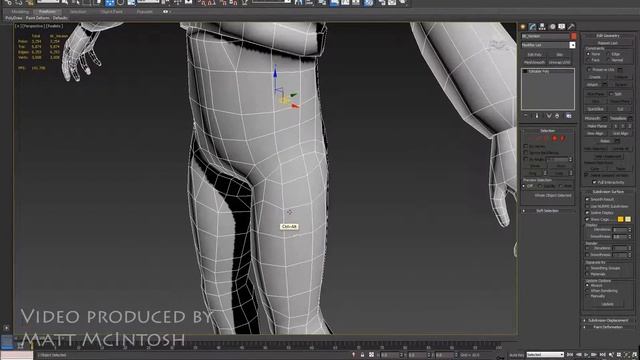Viewport: 640px width, 360px height.
Task: Expand Subdivision Displacement rollout
Action: (608, 320)
